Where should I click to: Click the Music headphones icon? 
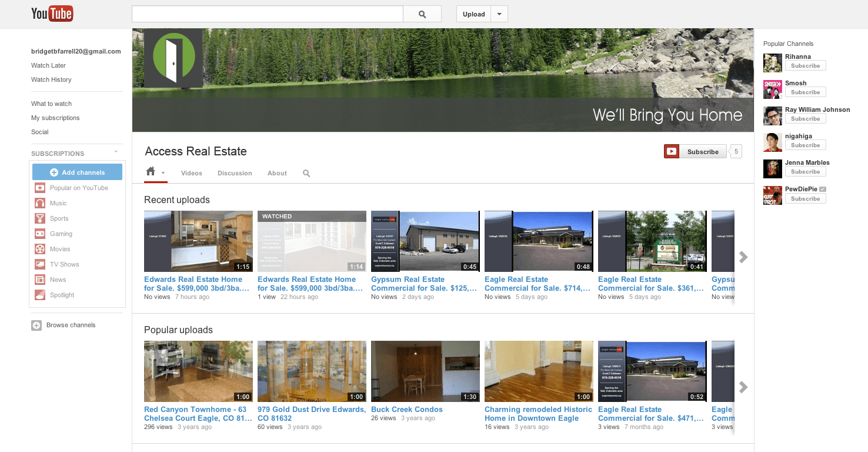39,203
